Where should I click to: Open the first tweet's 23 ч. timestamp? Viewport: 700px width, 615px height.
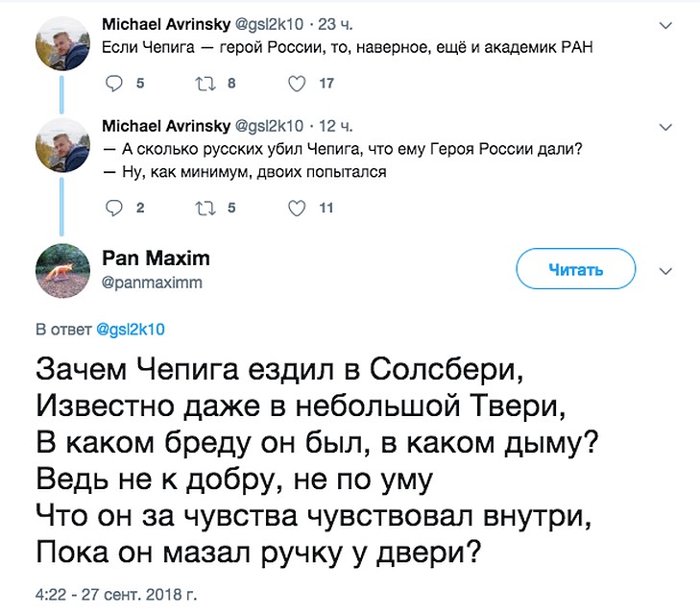(x=335, y=24)
